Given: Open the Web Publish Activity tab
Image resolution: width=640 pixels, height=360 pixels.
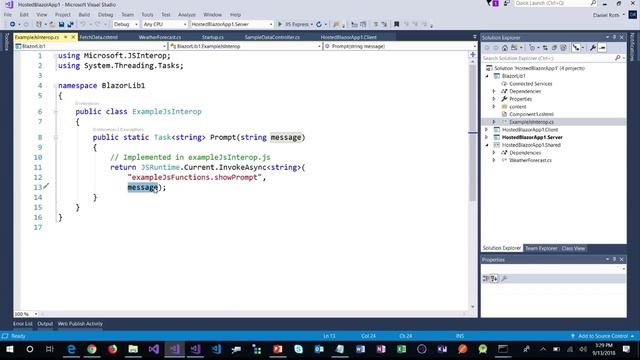Looking at the screenshot, I should [x=80, y=324].
